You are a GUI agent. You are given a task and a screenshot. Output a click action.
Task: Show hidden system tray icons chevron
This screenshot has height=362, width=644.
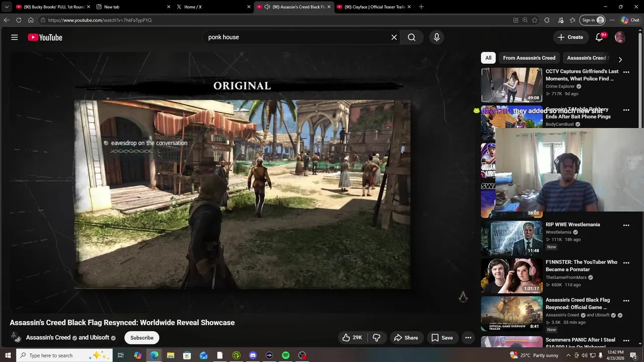(569, 355)
